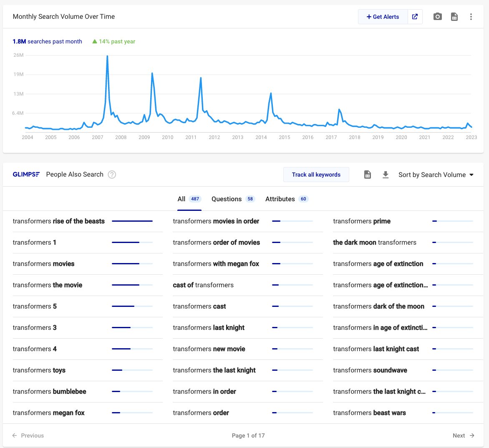The image size is (489, 448).
Task: Switch to the All tab
Action: tap(189, 199)
